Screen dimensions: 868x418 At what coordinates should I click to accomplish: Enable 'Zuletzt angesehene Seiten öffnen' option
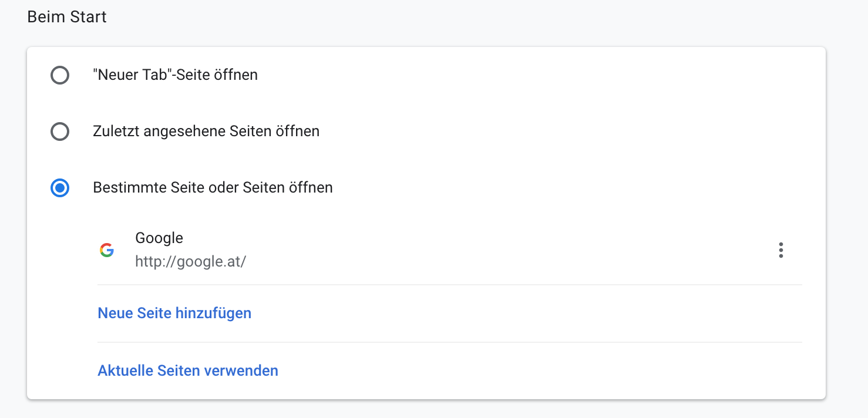pos(59,132)
